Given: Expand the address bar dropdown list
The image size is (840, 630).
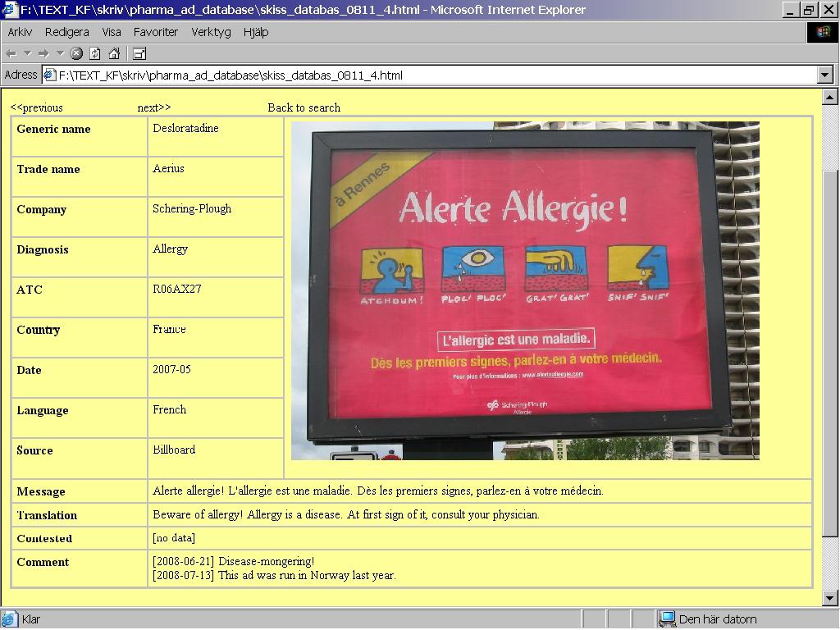Looking at the screenshot, I should 825,75.
